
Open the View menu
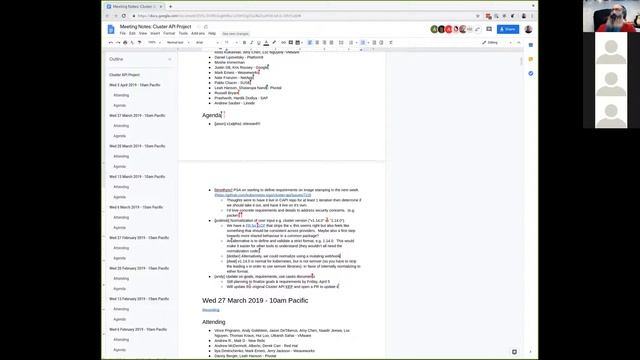coord(143,33)
